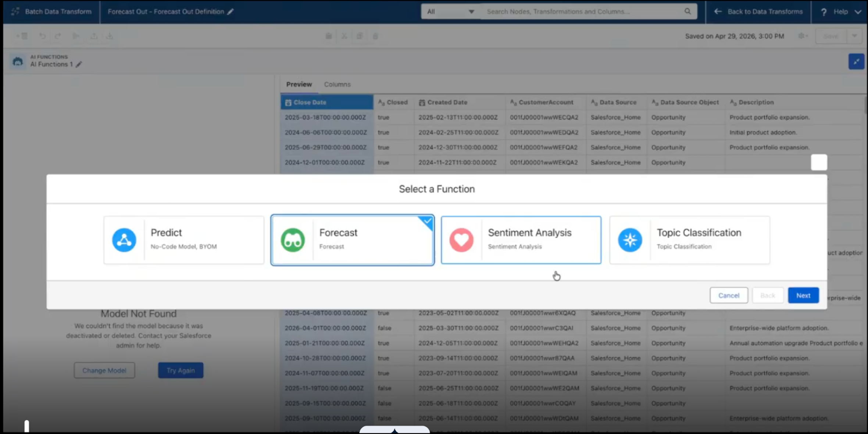The width and height of the screenshot is (868, 434).
Task: Open the settings gear menu in toolbar
Action: [x=803, y=36]
